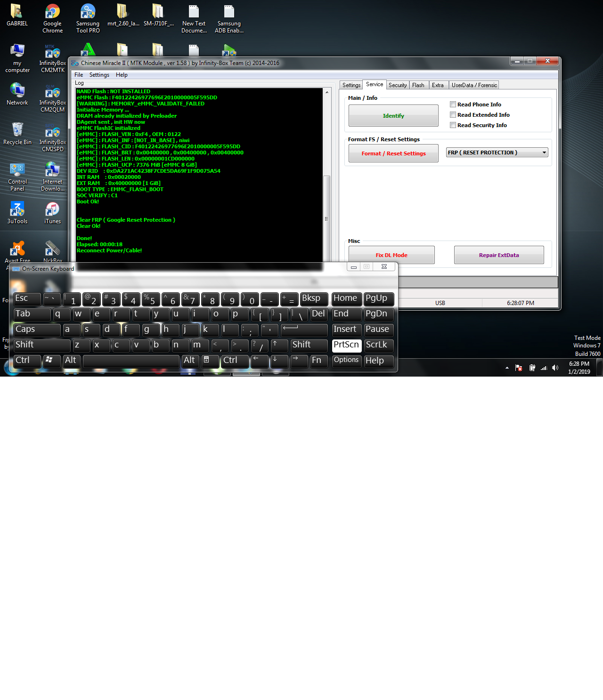Switch to the UserData / Forensic tab
Image resolution: width=603 pixels, height=700 pixels.
[x=474, y=85]
